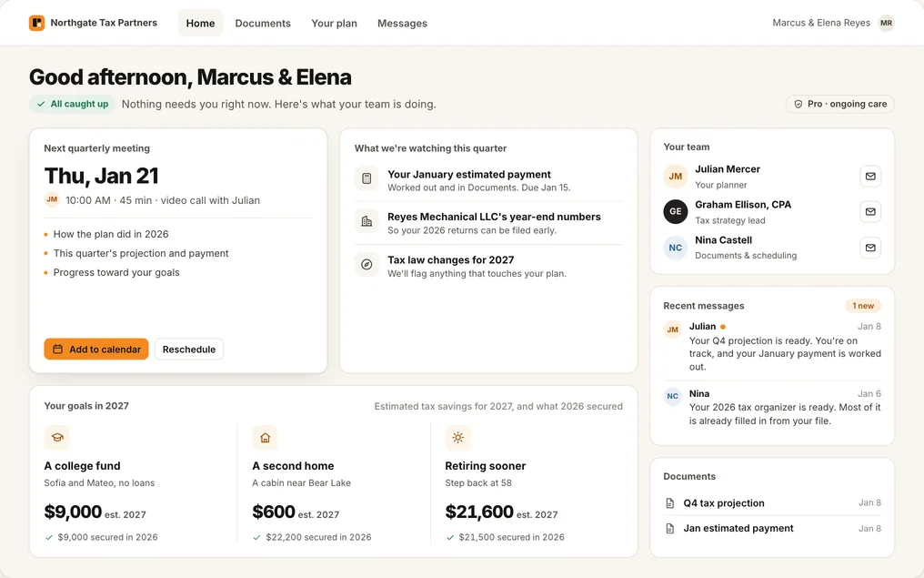Open Julian's message about Q4 projection

tap(772, 347)
